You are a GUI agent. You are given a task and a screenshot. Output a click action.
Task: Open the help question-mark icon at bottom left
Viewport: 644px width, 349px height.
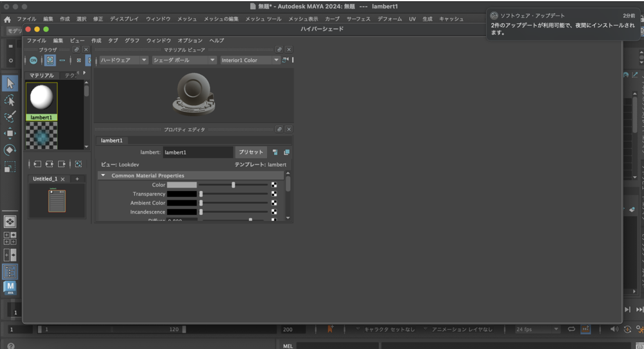[x=11, y=346]
